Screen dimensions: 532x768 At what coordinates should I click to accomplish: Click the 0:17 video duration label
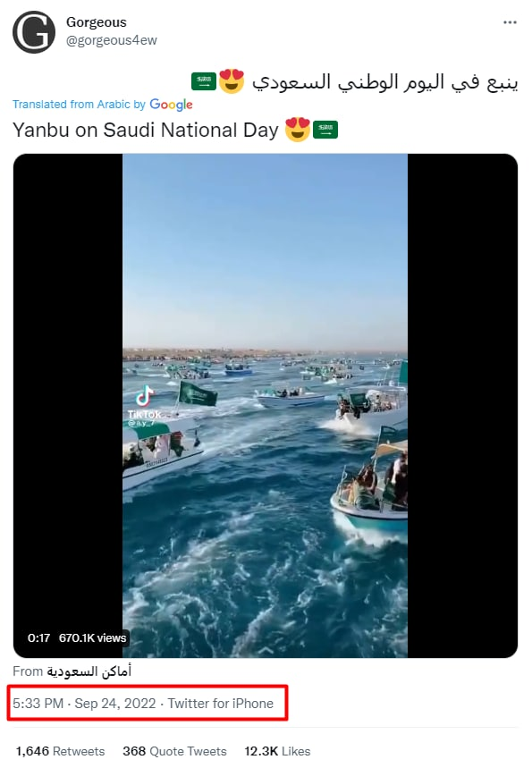click(38, 637)
